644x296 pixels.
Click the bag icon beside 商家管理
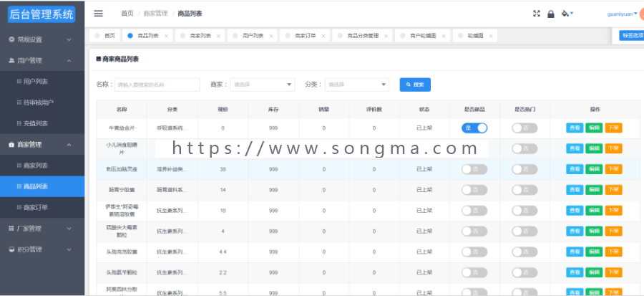click(x=11, y=145)
